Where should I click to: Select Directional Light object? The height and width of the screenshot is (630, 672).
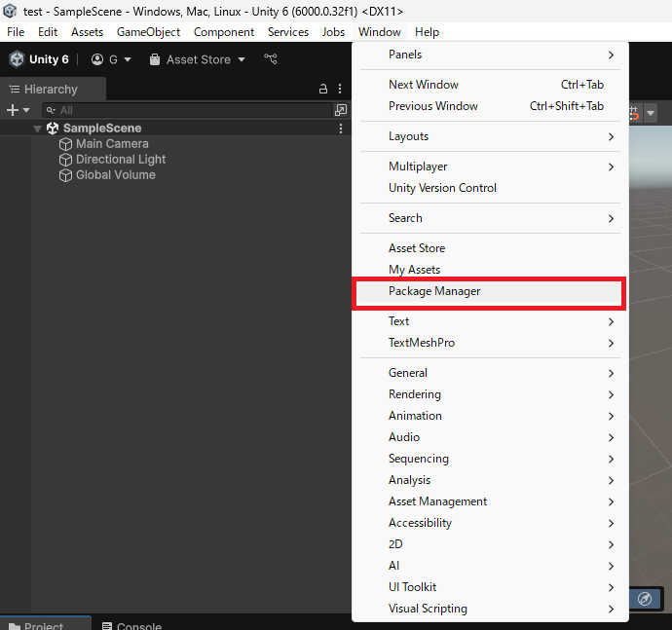(121, 160)
